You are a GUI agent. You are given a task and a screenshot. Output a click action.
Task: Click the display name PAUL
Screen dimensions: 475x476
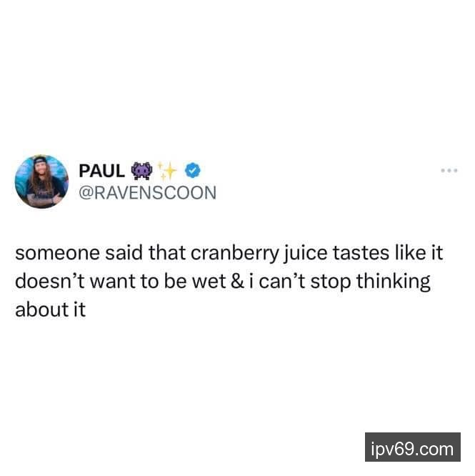click(x=101, y=171)
